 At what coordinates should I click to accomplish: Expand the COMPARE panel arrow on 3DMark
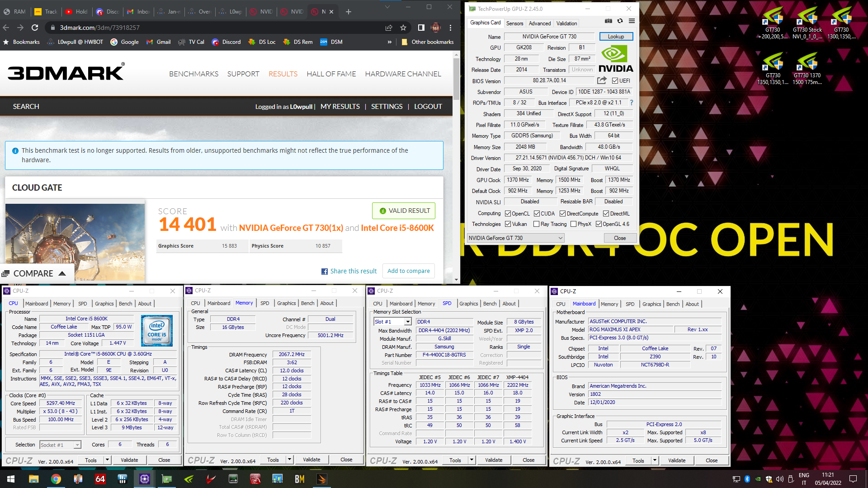coord(62,273)
